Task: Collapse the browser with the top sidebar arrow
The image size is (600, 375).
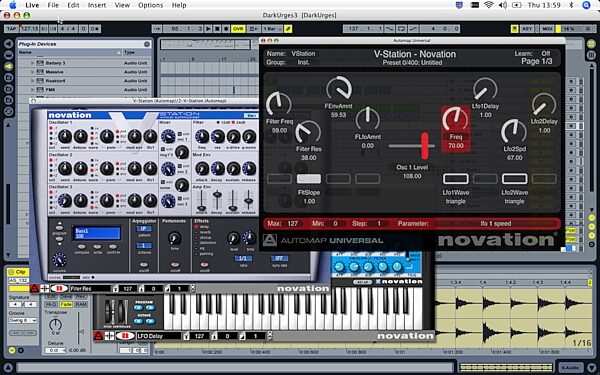Action: pos(8,44)
